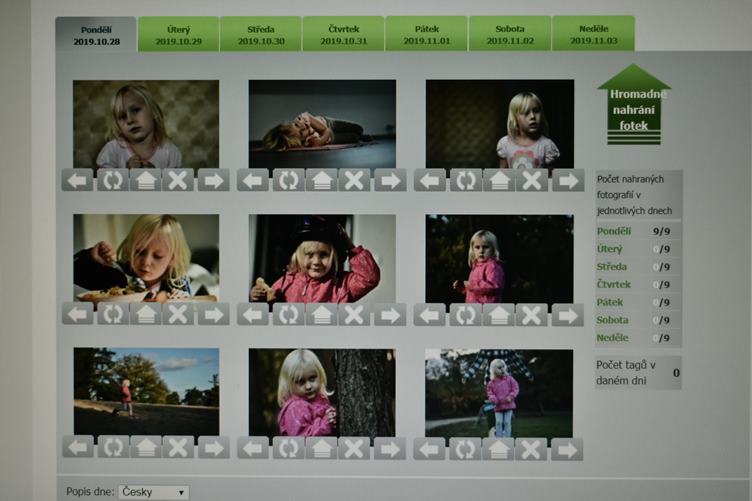Delete the landscape with trees photo
The width and height of the screenshot is (752, 501).
[x=178, y=448]
